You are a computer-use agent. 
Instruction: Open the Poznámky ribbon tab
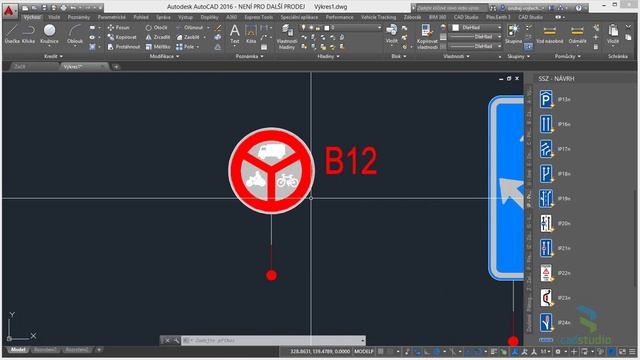pos(79,18)
